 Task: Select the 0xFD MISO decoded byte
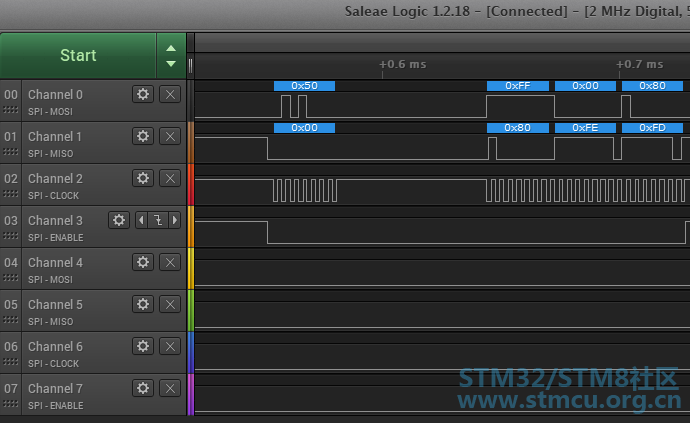652,128
